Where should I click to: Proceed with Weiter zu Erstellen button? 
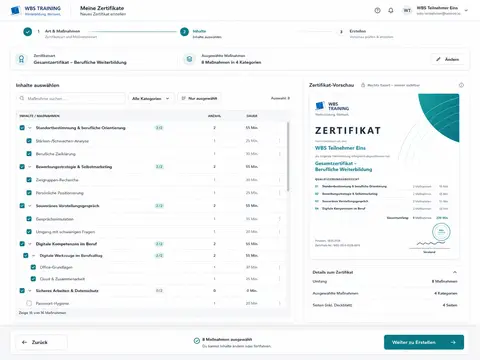(x=424, y=342)
